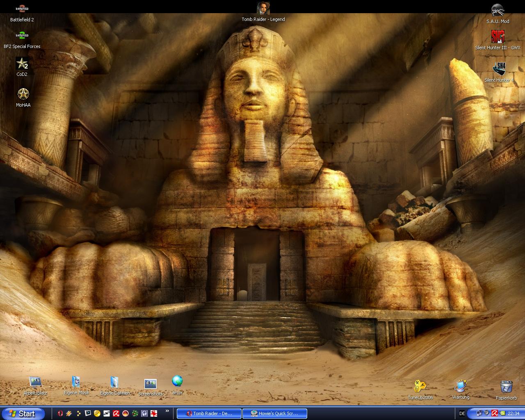Expand the quick launch overflow chevron
The image size is (525, 420).
point(167,411)
